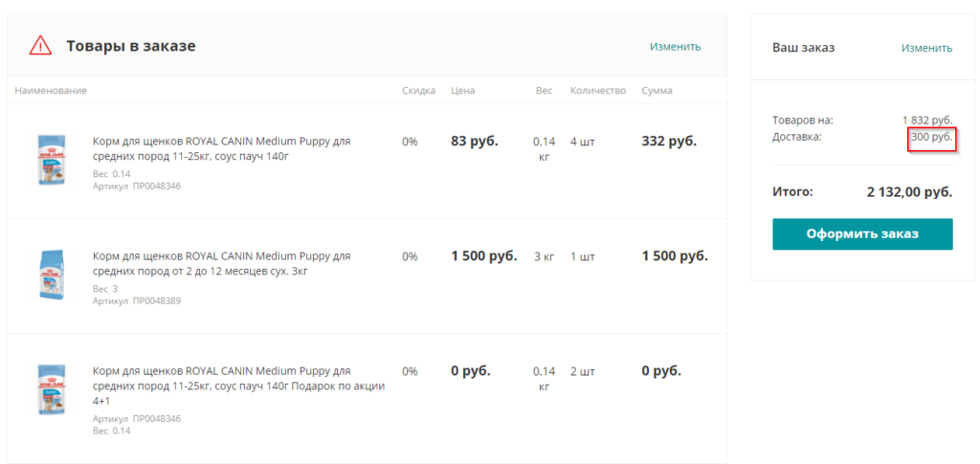This screenshot has width=980, height=464.
Task: Click the red warning triangle icon
Action: coord(40,46)
